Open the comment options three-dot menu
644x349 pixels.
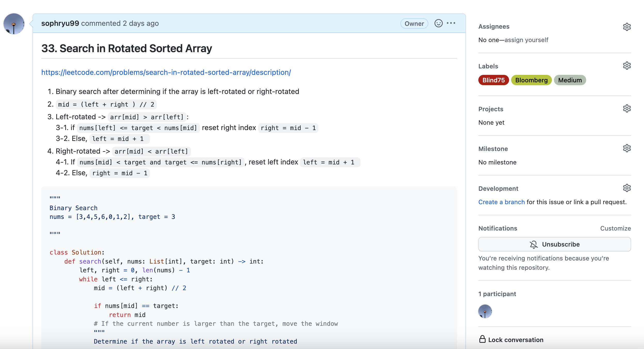[x=451, y=23]
